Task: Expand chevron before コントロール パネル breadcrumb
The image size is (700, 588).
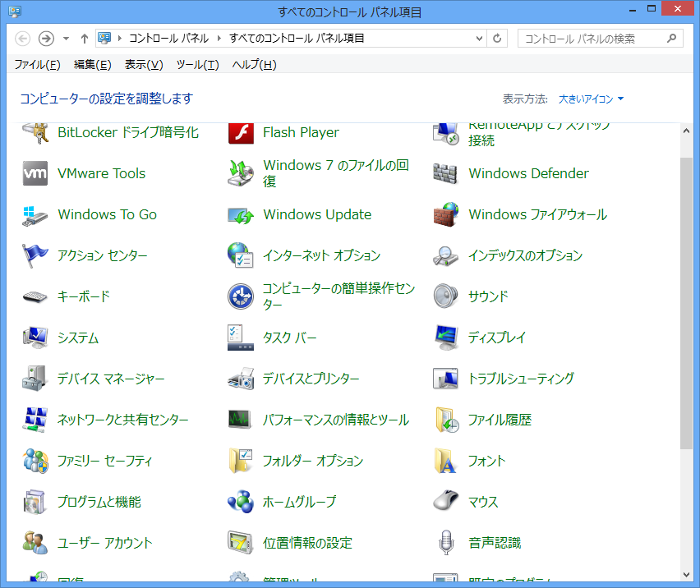Action: point(120,39)
